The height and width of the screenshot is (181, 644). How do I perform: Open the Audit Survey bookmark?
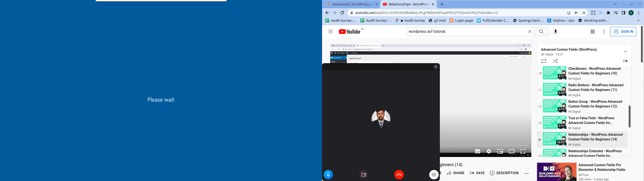(410, 21)
